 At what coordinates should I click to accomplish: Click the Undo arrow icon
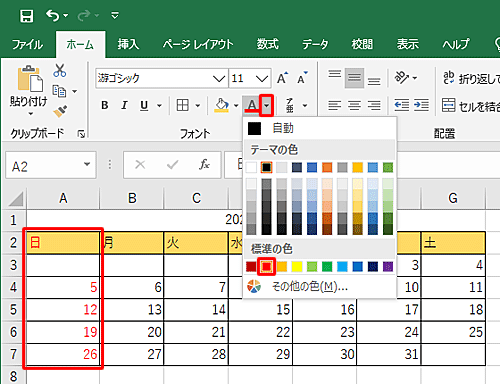pyautogui.click(x=53, y=15)
